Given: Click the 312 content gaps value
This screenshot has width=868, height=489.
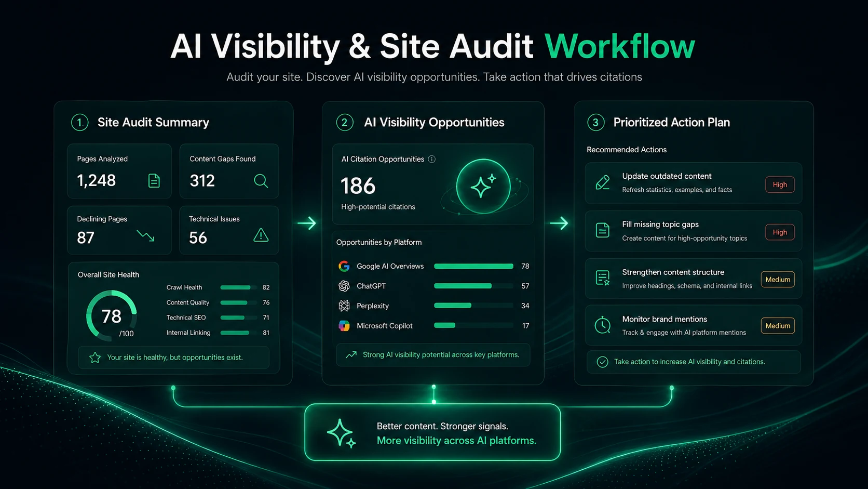Looking at the screenshot, I should coord(202,180).
